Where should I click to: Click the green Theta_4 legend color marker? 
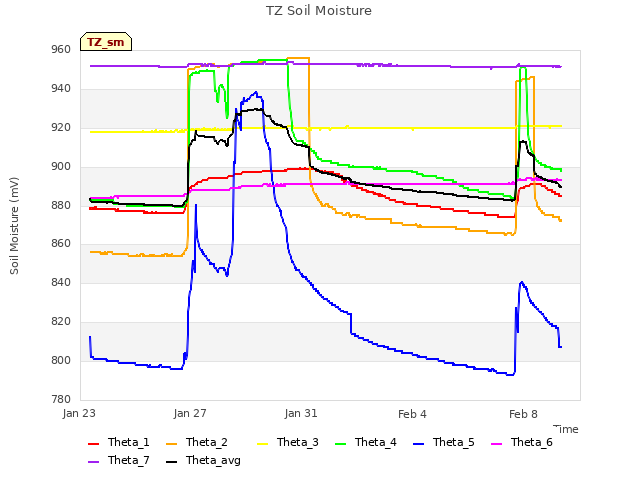tap(341, 444)
